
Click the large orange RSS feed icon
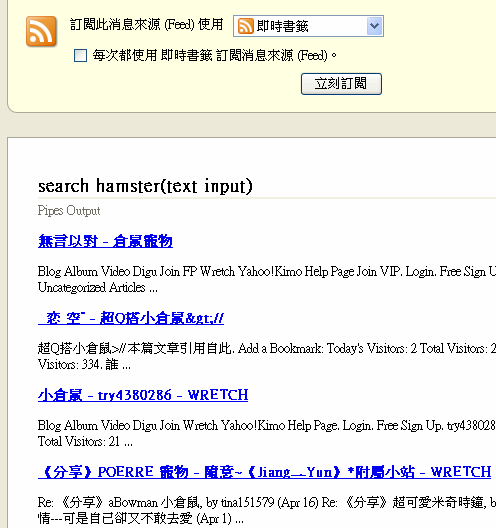[x=41, y=31]
